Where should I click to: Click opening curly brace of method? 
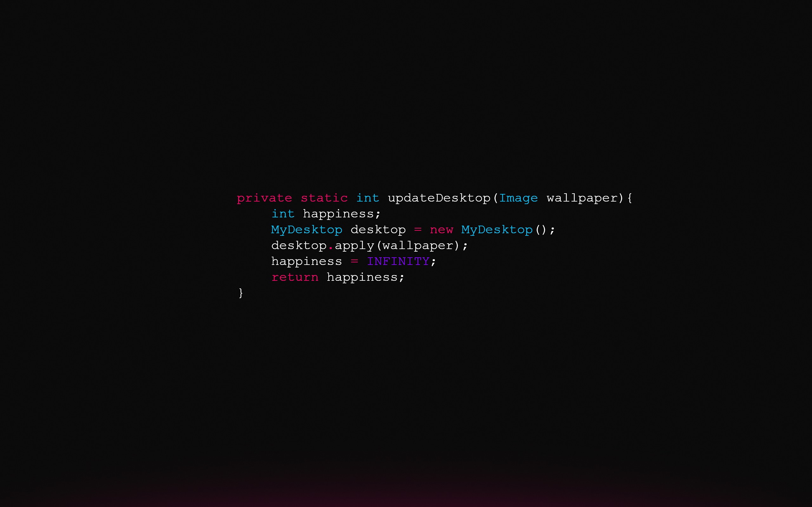pos(630,197)
